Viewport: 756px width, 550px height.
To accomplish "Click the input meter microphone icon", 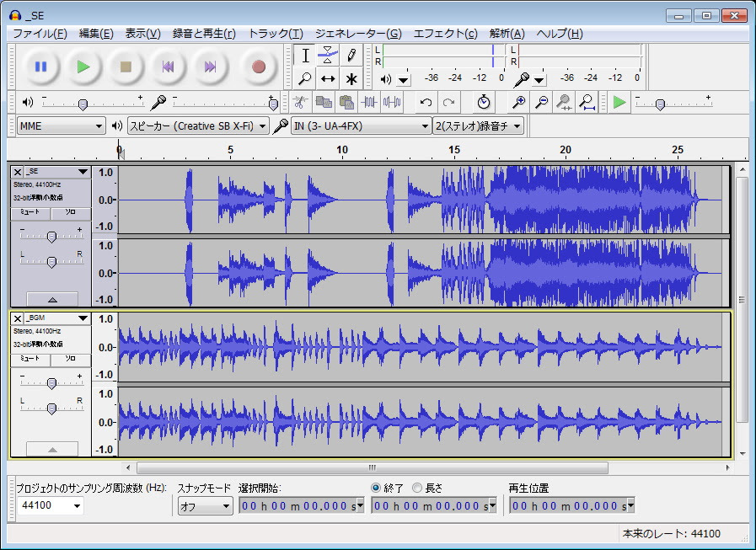I will click(x=521, y=79).
